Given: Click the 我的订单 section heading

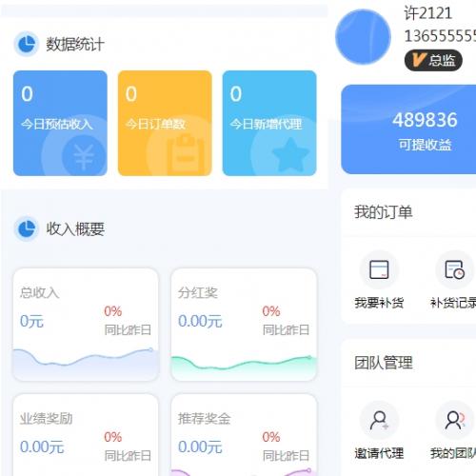Looking at the screenshot, I should [384, 212].
